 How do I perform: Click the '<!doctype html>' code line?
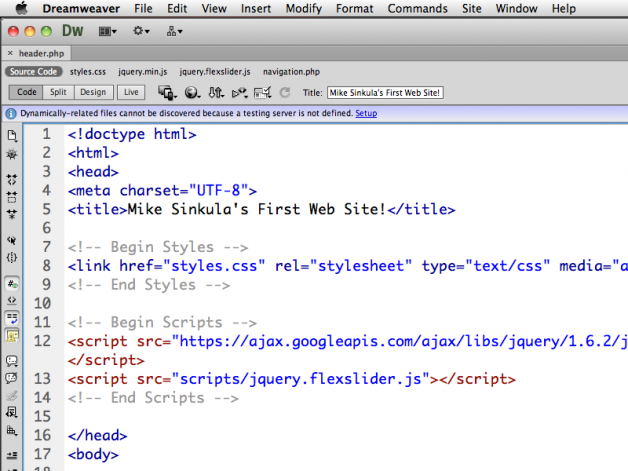pyautogui.click(x=132, y=134)
